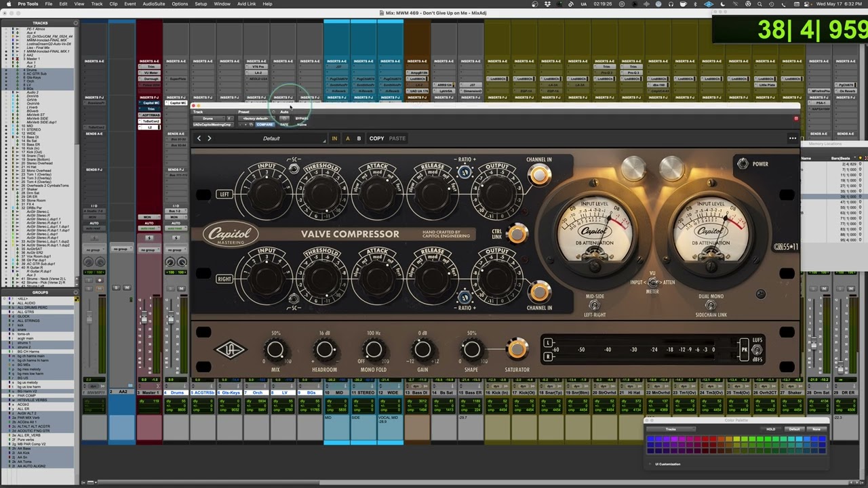Open the factory default preset dropdown
868x488 pixels.
point(256,119)
